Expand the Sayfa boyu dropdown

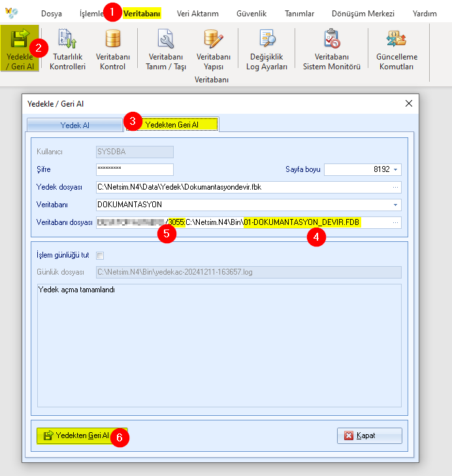[x=396, y=169]
